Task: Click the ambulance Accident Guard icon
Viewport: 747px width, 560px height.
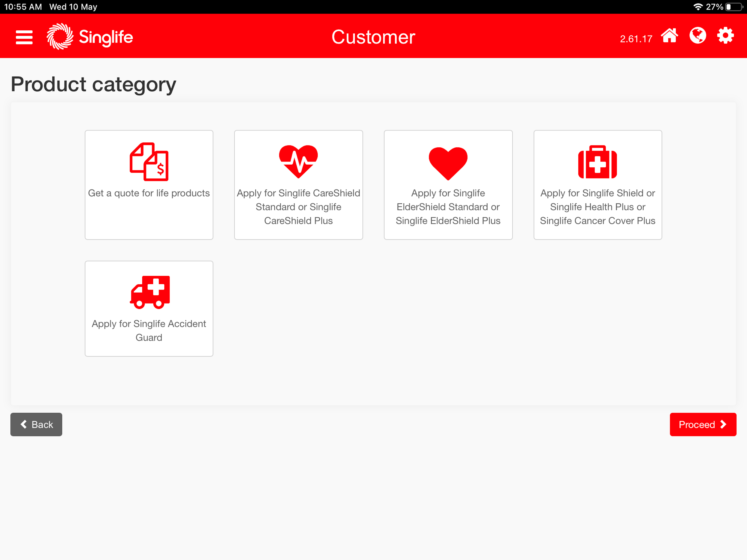Action: 150,292
